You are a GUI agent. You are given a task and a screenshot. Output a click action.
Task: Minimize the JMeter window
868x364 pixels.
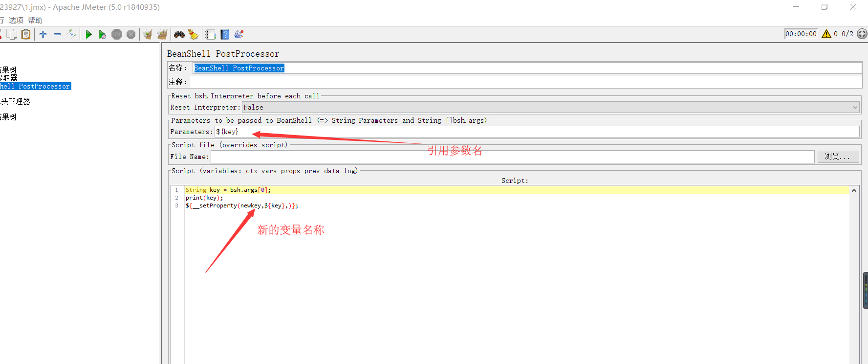point(796,7)
